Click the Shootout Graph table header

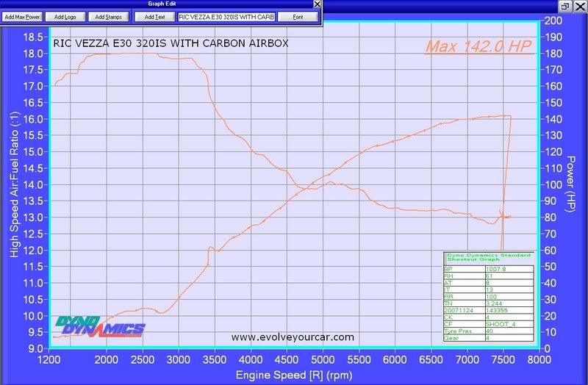[485, 258]
